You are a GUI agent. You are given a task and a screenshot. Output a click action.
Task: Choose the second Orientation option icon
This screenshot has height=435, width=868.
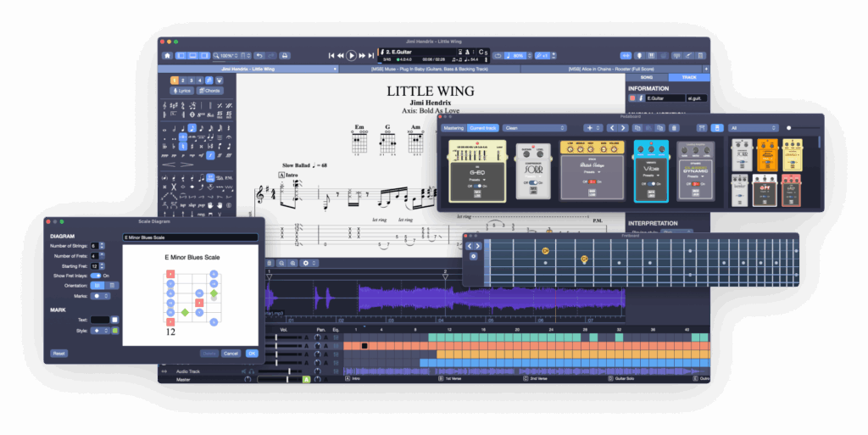pyautogui.click(x=112, y=286)
